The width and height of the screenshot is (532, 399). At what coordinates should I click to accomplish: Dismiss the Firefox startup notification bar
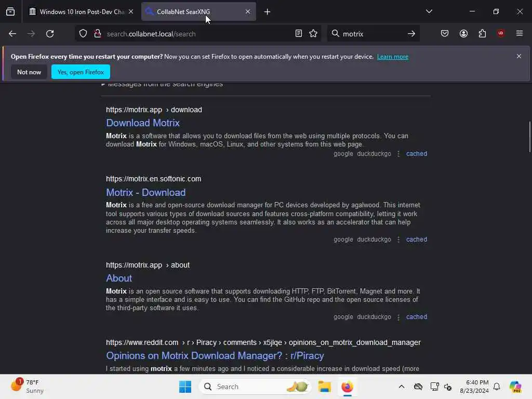pos(519,56)
